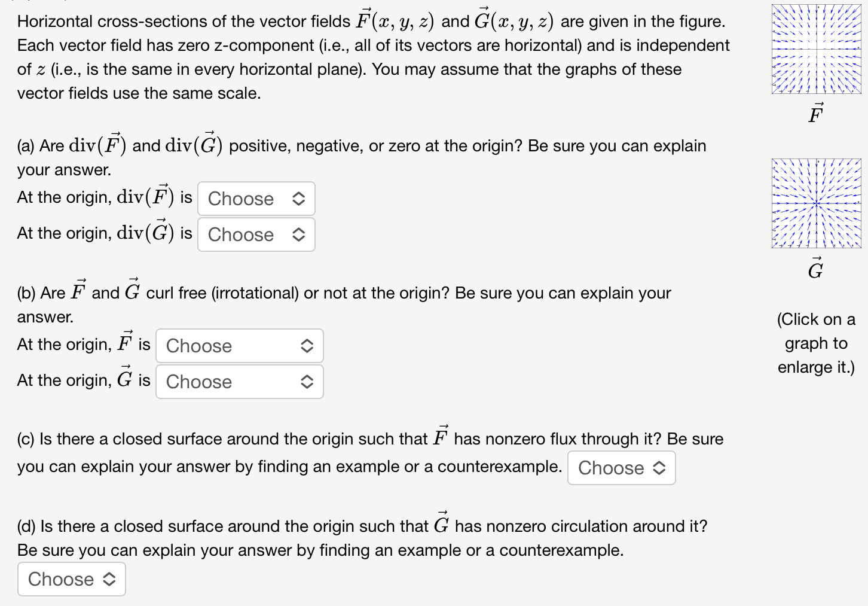The image size is (868, 606).
Task: Open the div(F) answer dropdown
Action: (256, 199)
